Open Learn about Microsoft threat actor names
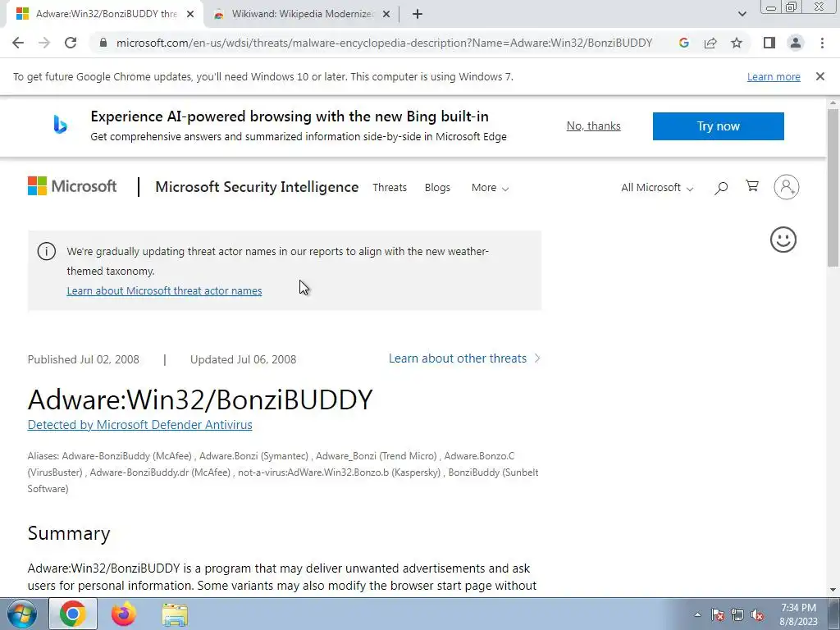This screenshot has width=840, height=630. coord(164,291)
